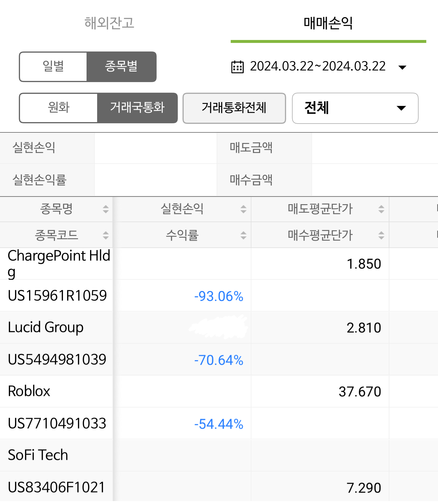Click stock code US7710491033
Screen dimensions: 438x504
coord(57,423)
